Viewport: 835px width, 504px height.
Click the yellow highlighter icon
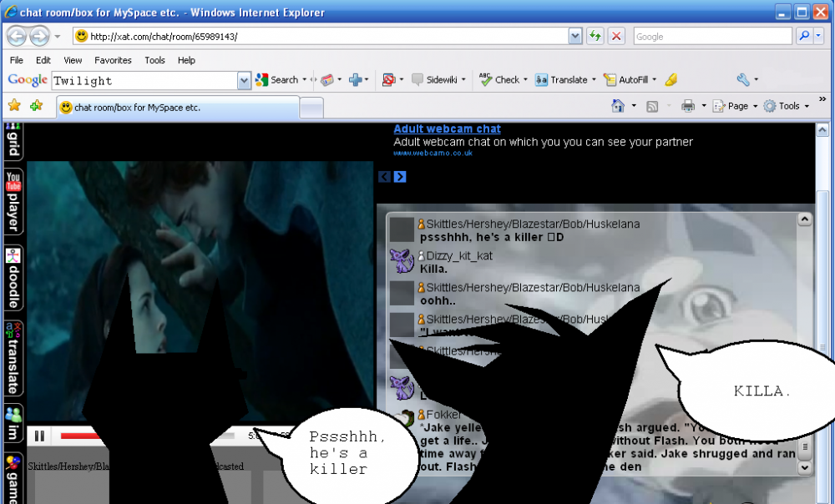pyautogui.click(x=671, y=80)
